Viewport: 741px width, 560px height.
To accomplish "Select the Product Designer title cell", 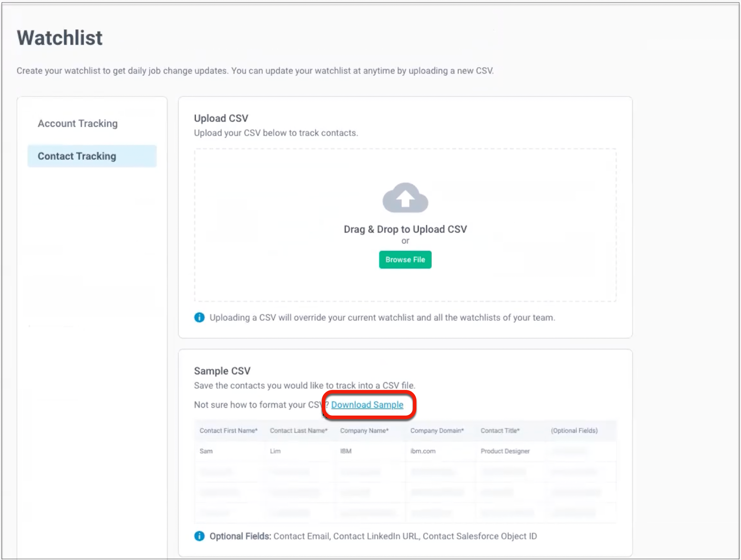I will pos(505,451).
